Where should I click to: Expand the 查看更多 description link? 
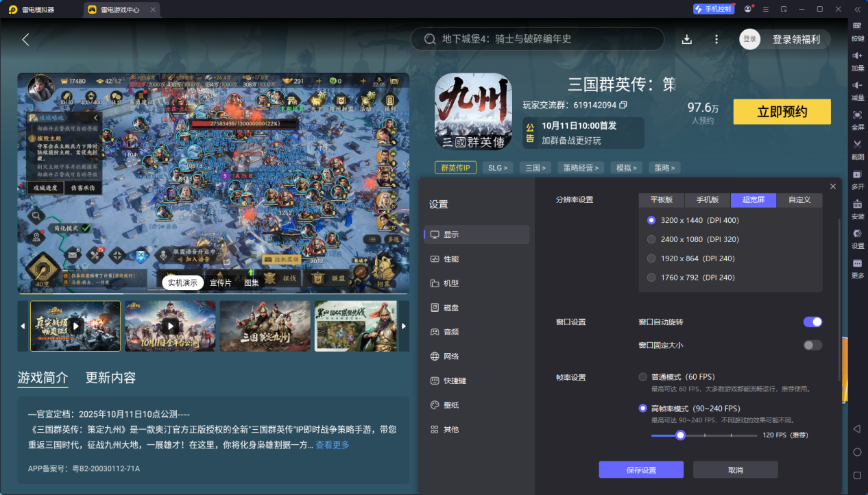point(333,445)
